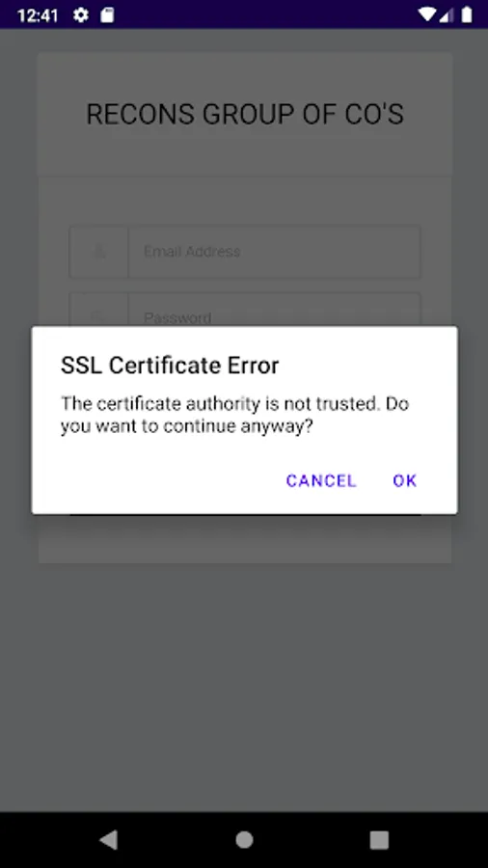Click the Password input field
Viewport: 488px width, 868px height.
click(x=274, y=310)
